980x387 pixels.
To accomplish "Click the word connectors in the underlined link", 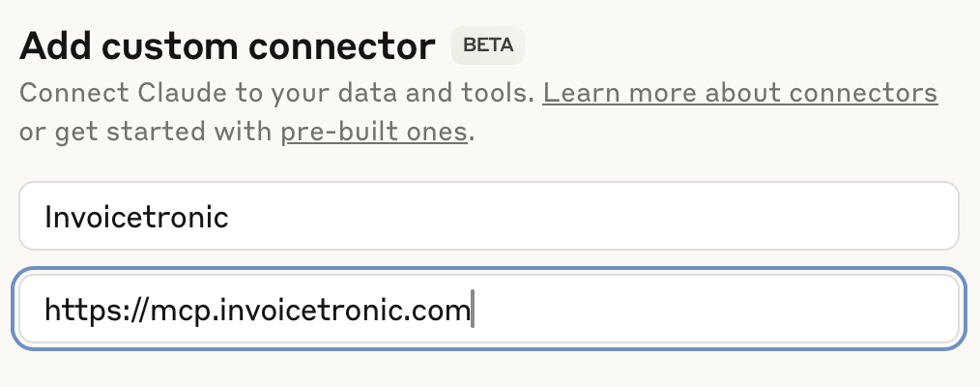I will coord(863,94).
